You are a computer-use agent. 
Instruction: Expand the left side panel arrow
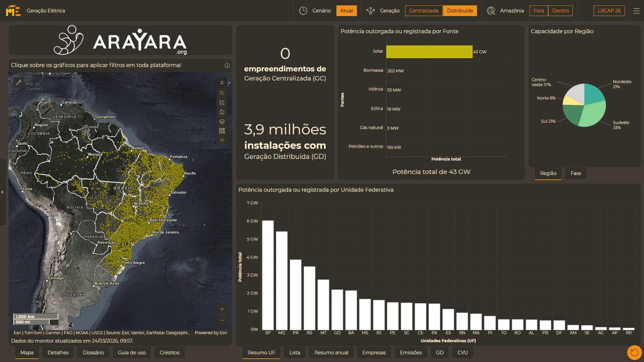pos(2,192)
